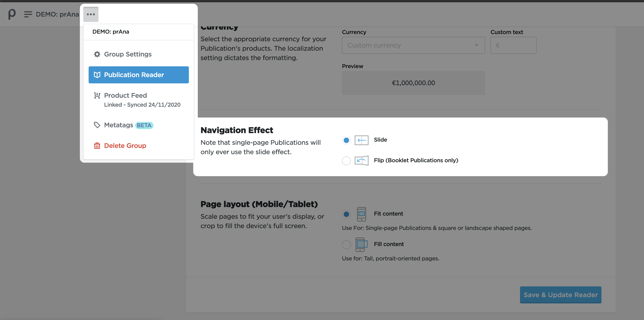Select the Fill content radio button

pos(346,244)
